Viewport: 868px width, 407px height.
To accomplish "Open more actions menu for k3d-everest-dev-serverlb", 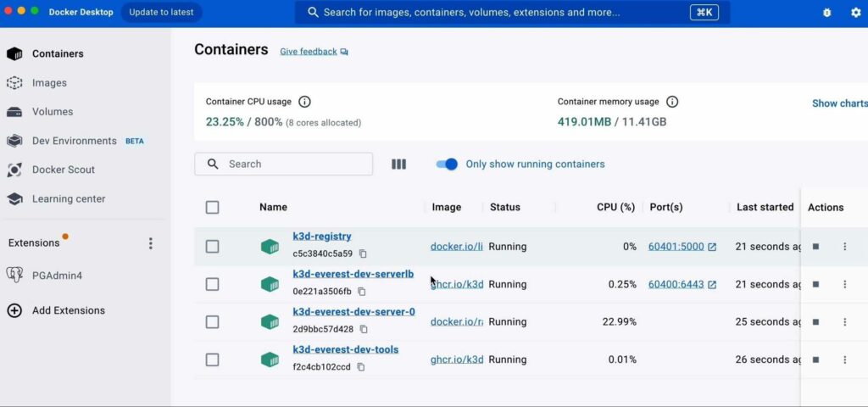I will click(844, 284).
